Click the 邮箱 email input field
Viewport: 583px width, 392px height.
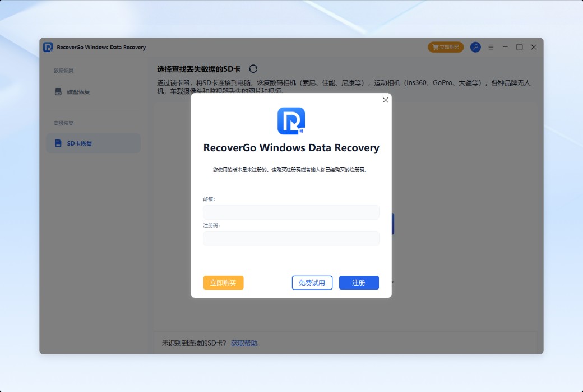click(291, 212)
